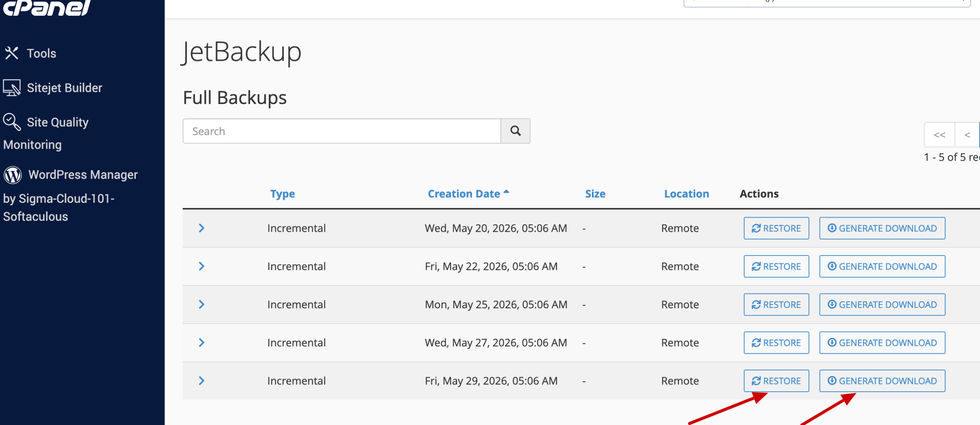Expand the May 27, 2026 backup row
Screen dimensions: 980x425
click(x=202, y=343)
